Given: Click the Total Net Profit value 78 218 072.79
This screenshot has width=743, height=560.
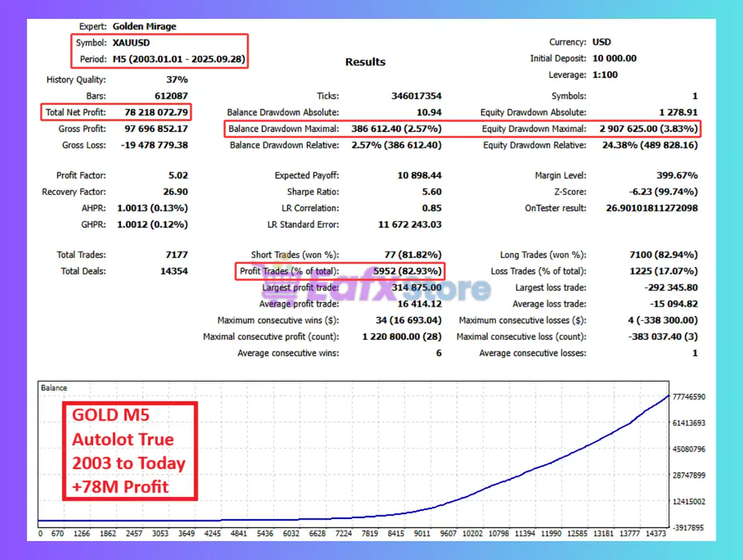Looking at the screenshot, I should [156, 112].
